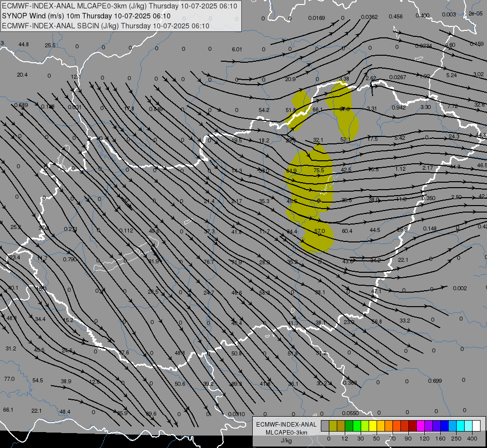The height and width of the screenshot is (448, 487).
Task: Select the 2e-05 value in top corner
Action: pyautogui.click(x=476, y=13)
